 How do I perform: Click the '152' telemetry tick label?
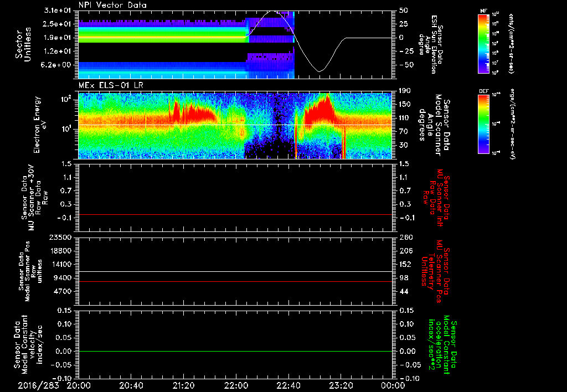(406, 264)
